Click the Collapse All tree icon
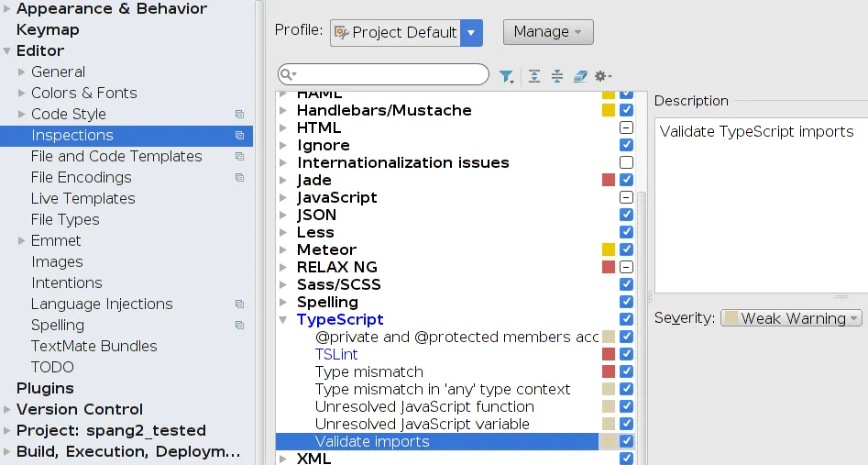 pos(557,76)
